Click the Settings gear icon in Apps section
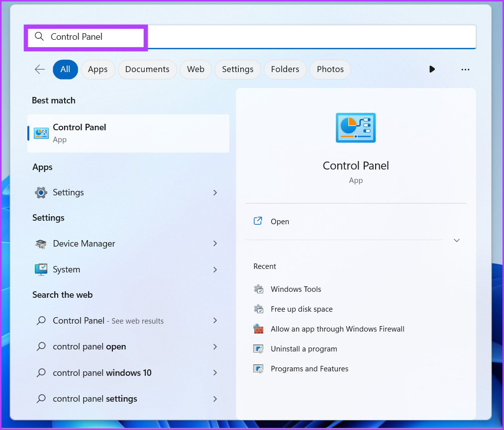 pos(40,192)
